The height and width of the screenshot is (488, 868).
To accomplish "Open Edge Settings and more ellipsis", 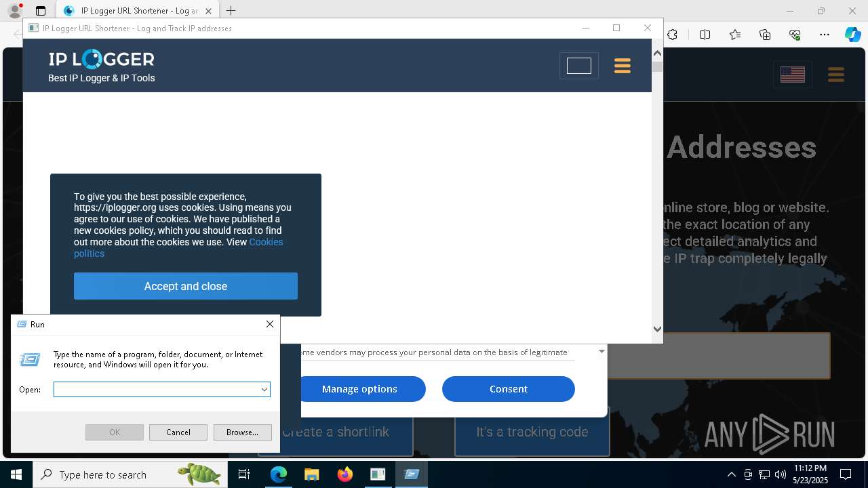I will coord(825,35).
